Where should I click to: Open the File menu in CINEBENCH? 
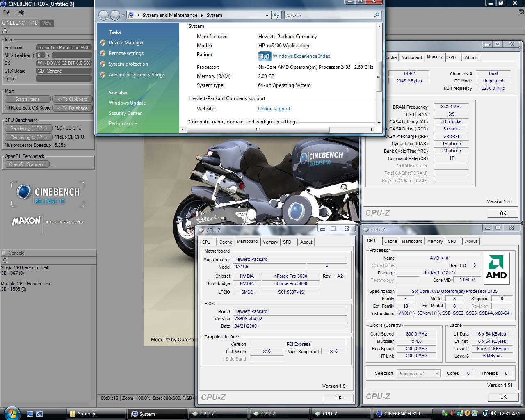tap(7, 12)
